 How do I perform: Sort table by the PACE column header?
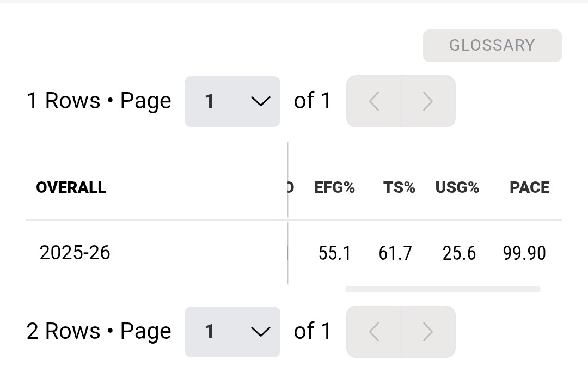[x=529, y=188]
